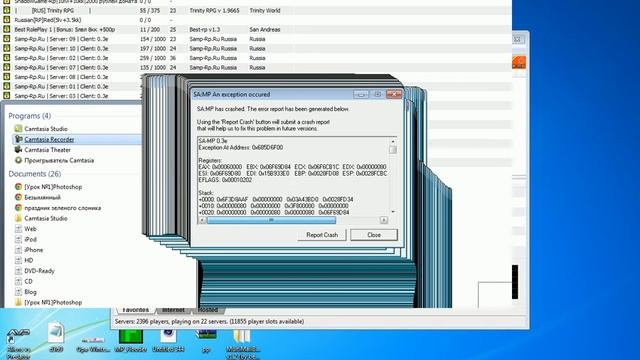Click inside the crash report text box
Viewport: 640px width, 360px height.
293,176
